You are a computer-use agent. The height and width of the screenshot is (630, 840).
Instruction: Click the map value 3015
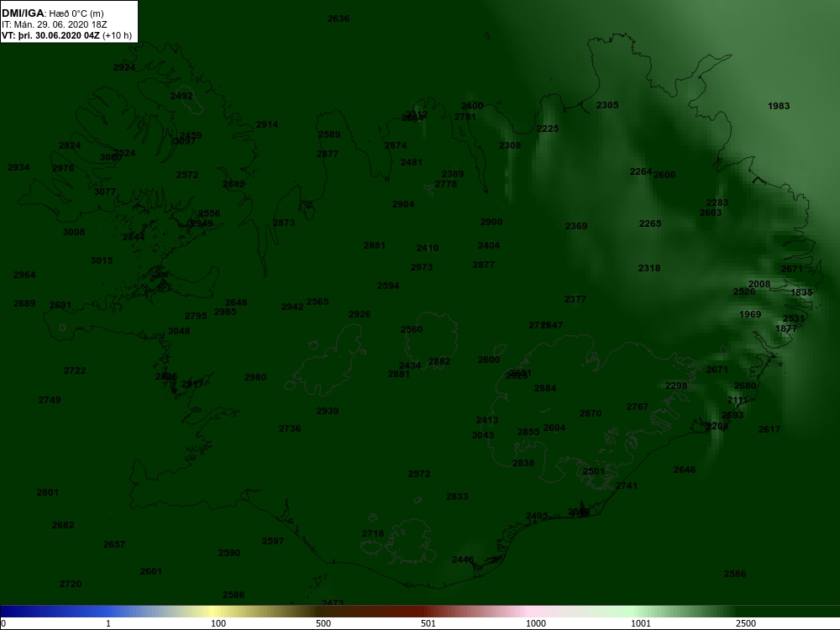tap(102, 260)
